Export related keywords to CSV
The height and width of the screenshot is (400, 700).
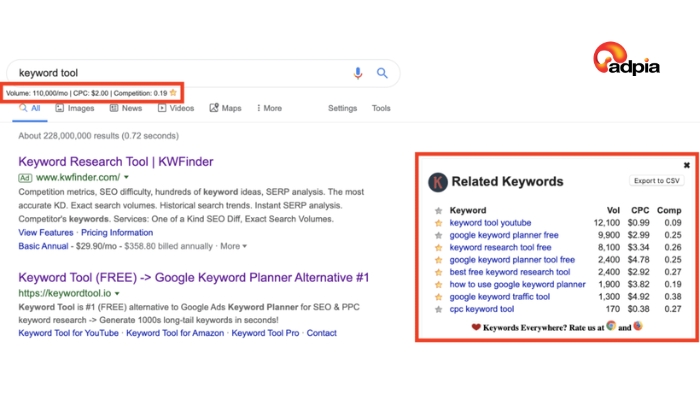coord(656,181)
